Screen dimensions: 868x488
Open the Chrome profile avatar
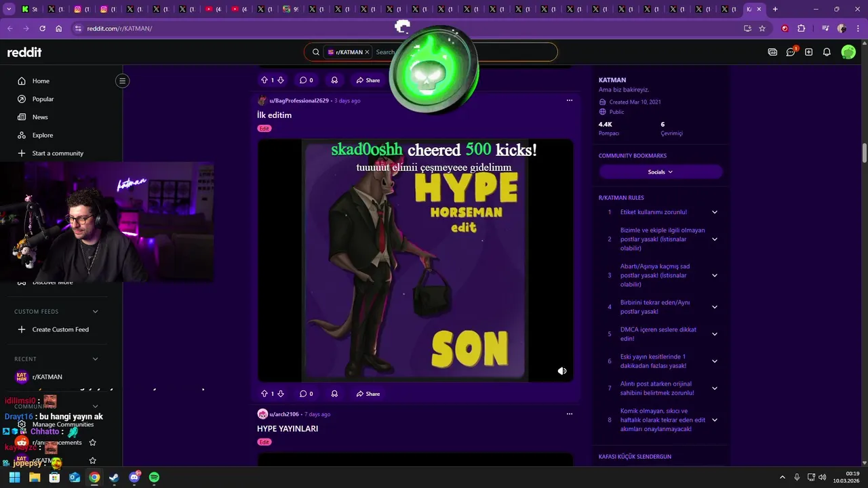pyautogui.click(x=842, y=28)
